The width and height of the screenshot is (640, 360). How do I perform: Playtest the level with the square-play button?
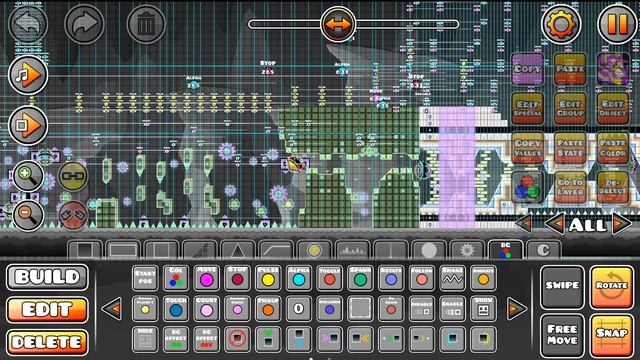(28, 125)
